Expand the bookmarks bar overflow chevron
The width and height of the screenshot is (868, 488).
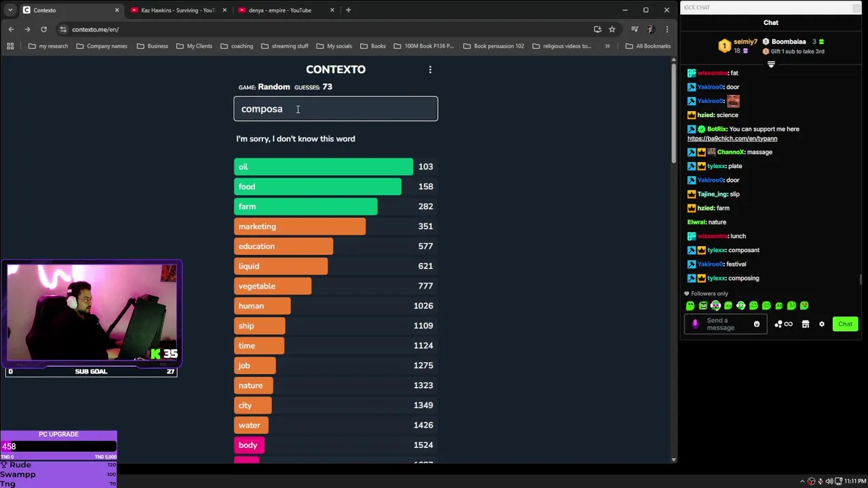[607, 46]
